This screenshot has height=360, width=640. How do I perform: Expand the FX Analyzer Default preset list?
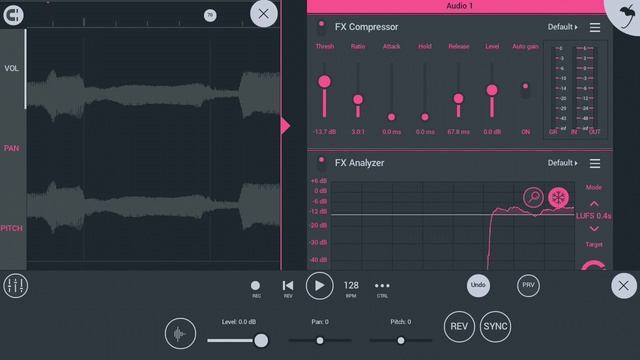(562, 163)
